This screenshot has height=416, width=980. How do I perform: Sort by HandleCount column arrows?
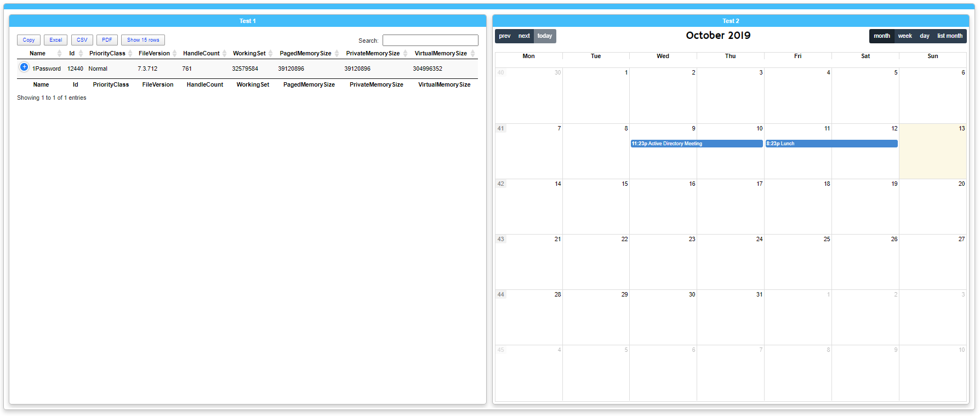(224, 54)
